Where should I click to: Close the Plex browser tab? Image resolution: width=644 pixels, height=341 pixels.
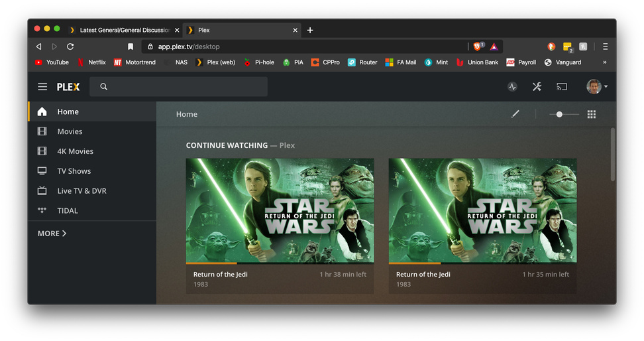point(295,30)
